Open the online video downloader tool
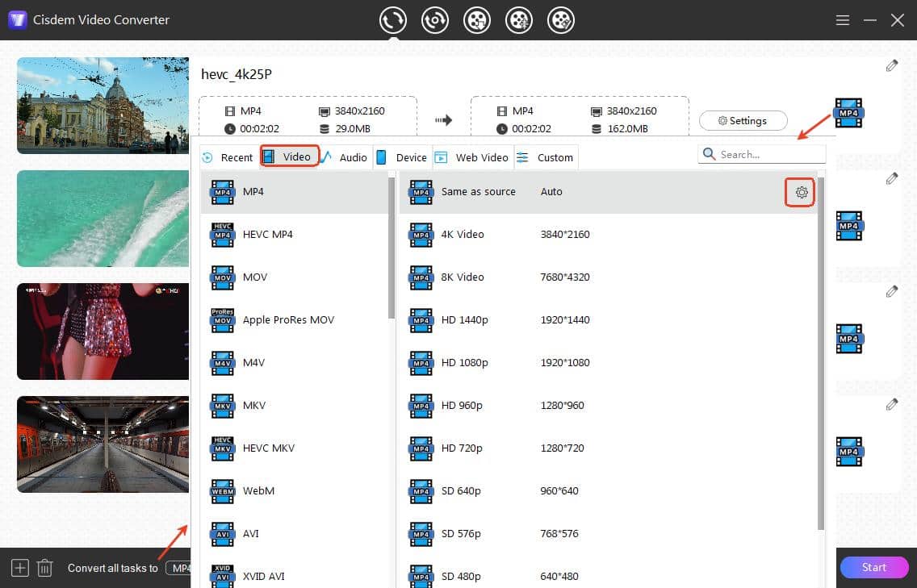The width and height of the screenshot is (917, 588). point(477,20)
